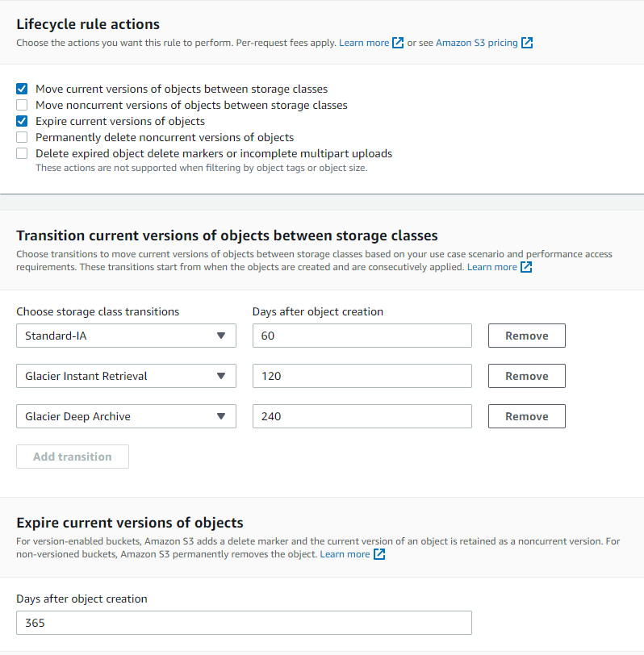
Task: Focus the expiration days field showing 365
Action: point(244,623)
